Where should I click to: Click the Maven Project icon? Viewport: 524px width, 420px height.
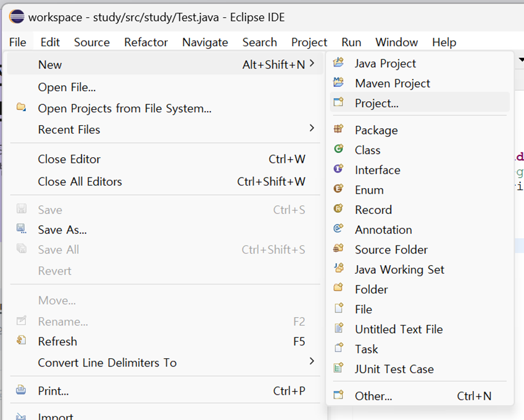tap(338, 82)
